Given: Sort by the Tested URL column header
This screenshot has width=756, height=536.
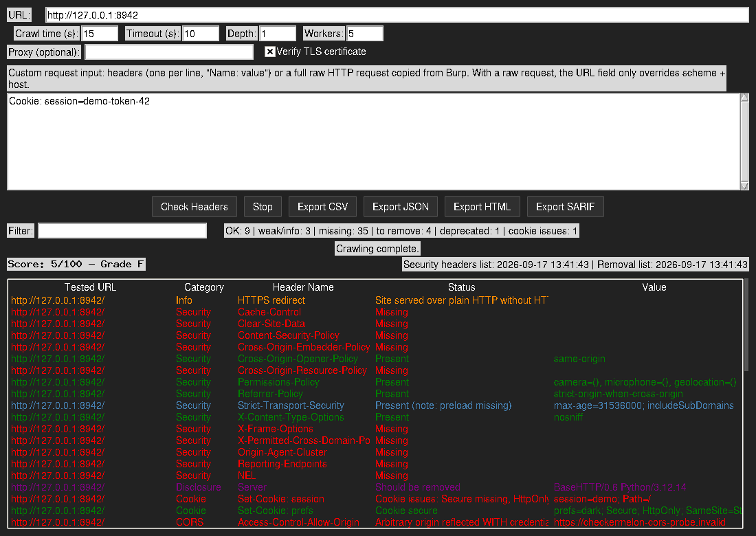Looking at the screenshot, I should (x=90, y=287).
